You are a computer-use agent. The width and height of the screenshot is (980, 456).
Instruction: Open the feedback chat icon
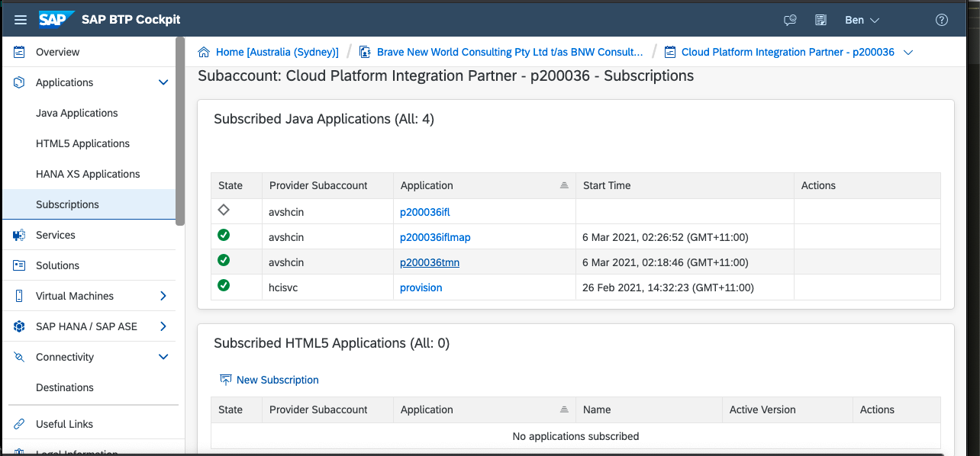tap(790, 20)
